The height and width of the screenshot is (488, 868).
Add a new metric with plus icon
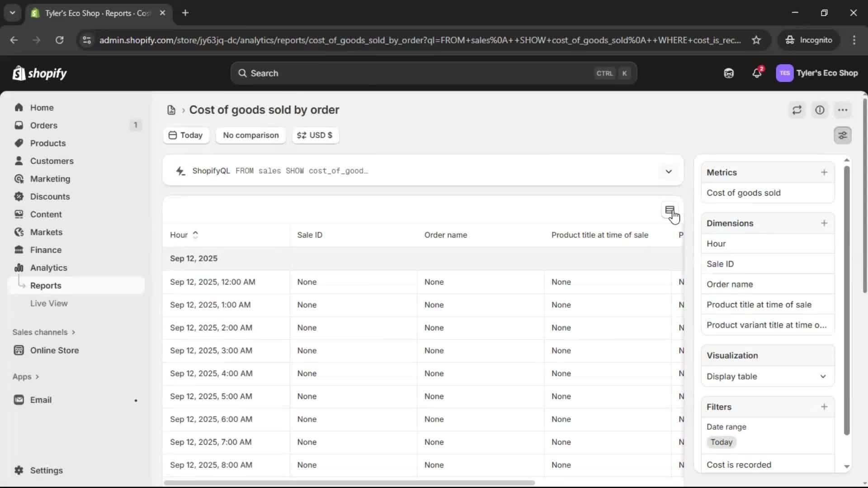click(824, 172)
